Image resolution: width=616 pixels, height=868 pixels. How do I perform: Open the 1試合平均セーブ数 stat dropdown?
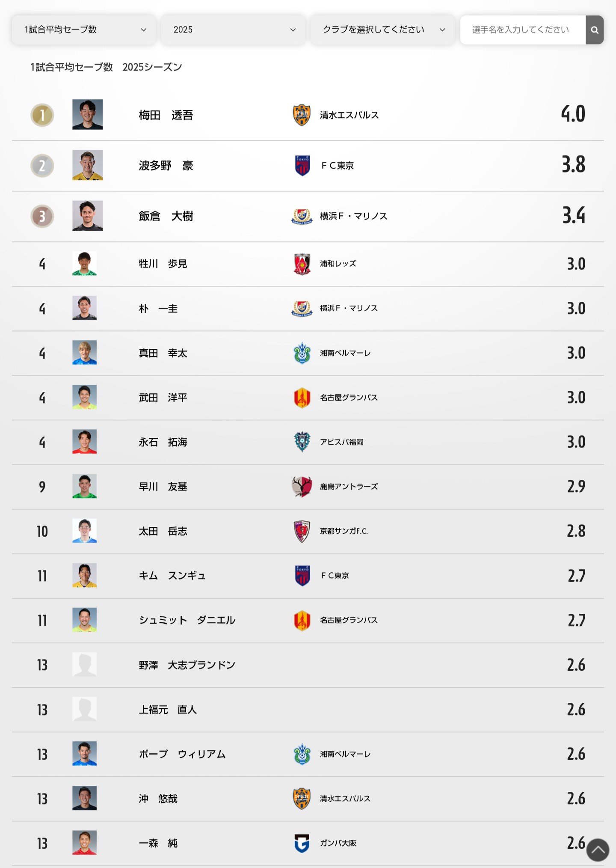84,30
